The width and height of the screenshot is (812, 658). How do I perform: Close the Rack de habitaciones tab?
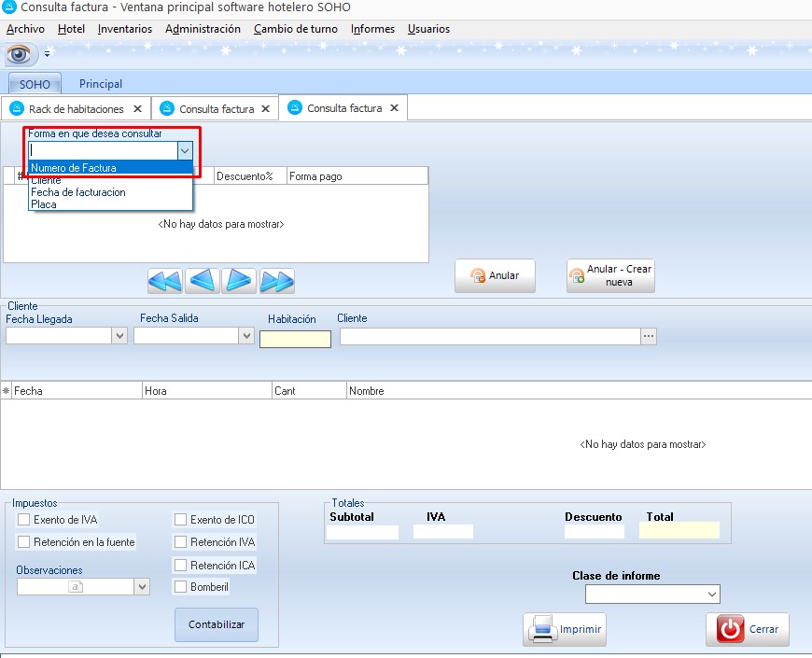[138, 108]
